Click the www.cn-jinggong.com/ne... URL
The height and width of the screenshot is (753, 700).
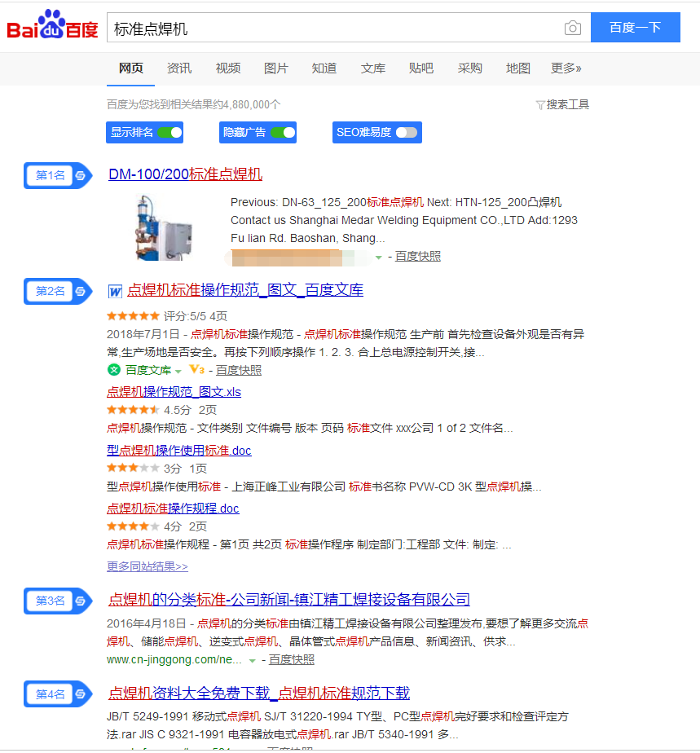[174, 660]
